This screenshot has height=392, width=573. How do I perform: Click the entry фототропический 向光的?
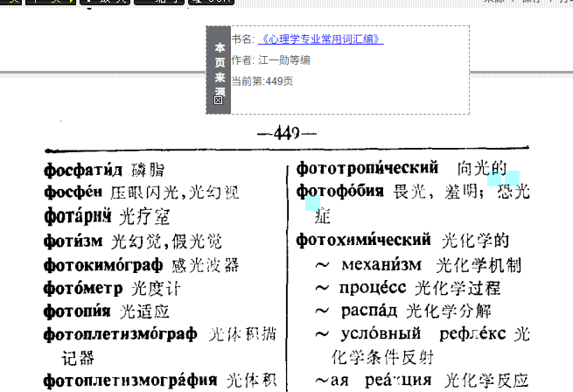point(402,168)
